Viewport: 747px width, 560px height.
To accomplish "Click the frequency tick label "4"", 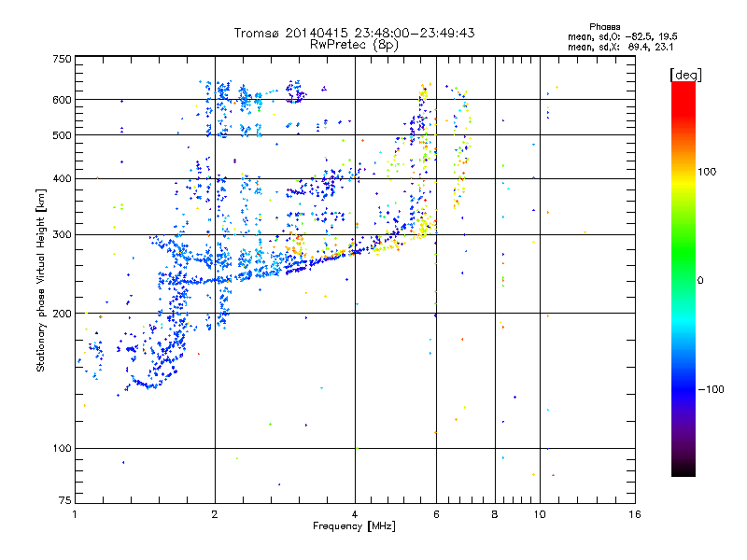I will pyautogui.click(x=355, y=514).
